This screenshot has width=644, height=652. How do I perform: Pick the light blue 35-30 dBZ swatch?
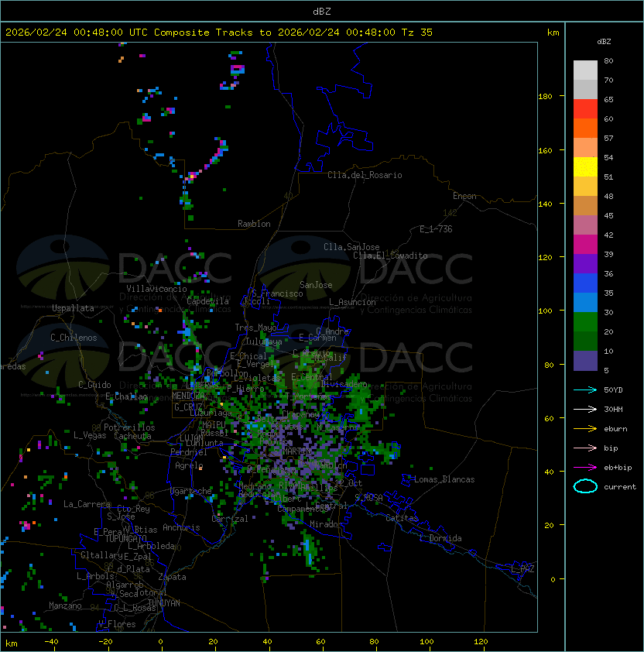(x=585, y=302)
